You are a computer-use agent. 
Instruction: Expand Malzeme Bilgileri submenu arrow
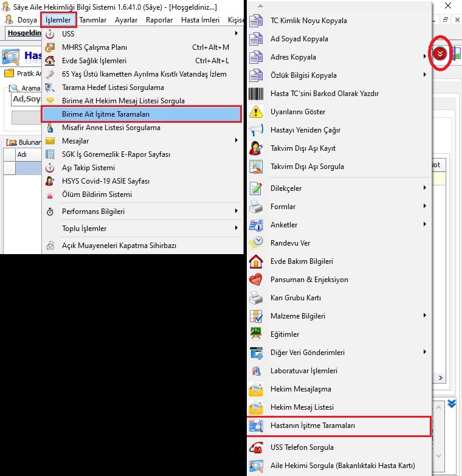425,315
